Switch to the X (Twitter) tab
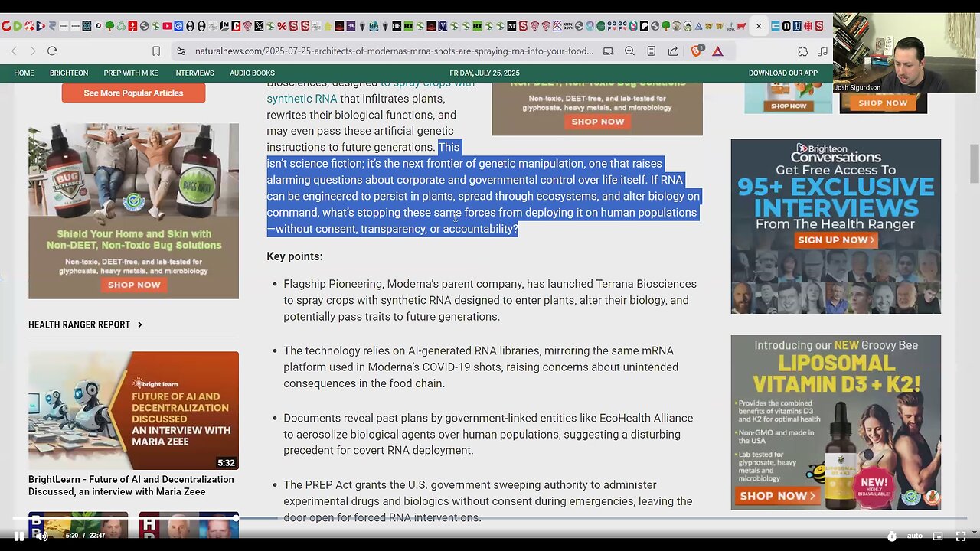Screen dimensions: 980x551 (x=259, y=26)
